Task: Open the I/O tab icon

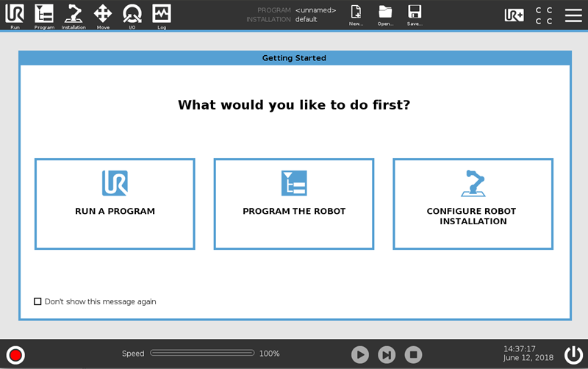Action: (132, 15)
